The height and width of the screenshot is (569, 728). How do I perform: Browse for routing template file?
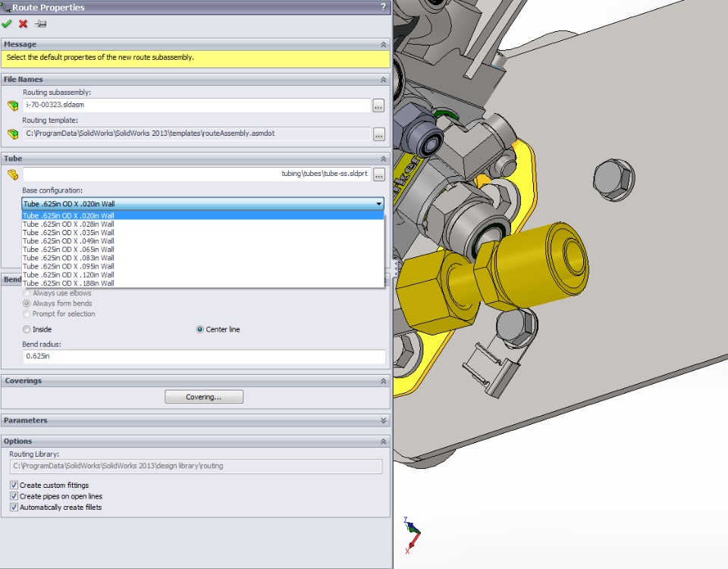pos(379,135)
